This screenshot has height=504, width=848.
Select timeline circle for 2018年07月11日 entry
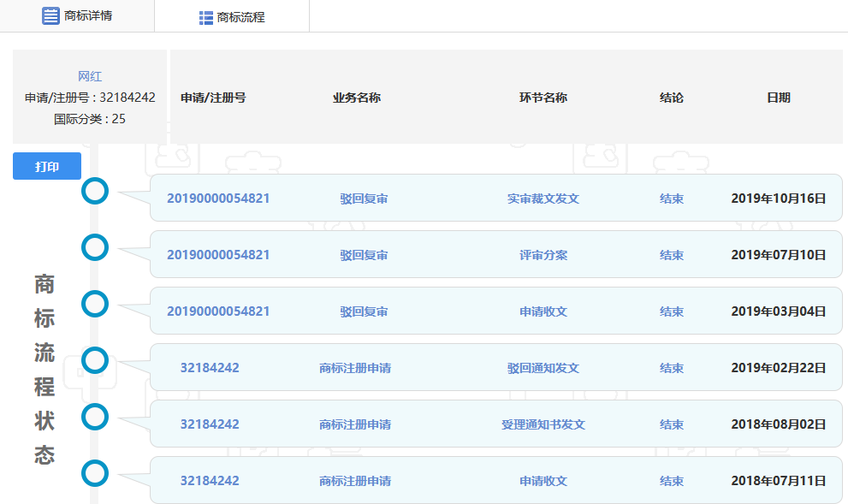point(95,473)
